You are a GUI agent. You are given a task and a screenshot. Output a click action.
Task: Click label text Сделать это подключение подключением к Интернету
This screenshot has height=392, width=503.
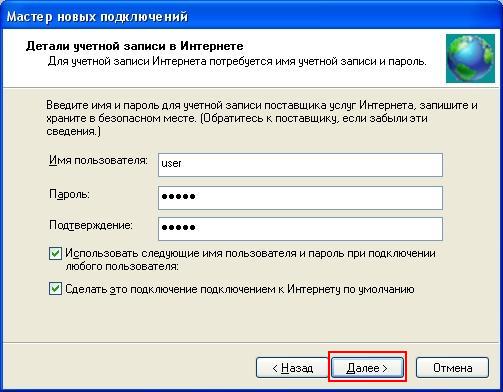[x=240, y=289]
